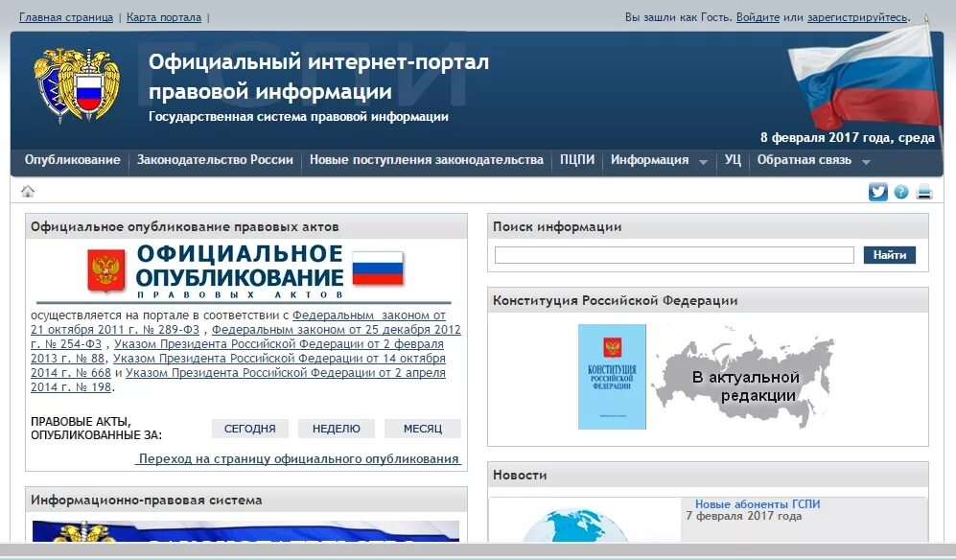The width and height of the screenshot is (956, 560).
Task: Show acts published for НЕДЕЛЮ
Action: click(337, 429)
